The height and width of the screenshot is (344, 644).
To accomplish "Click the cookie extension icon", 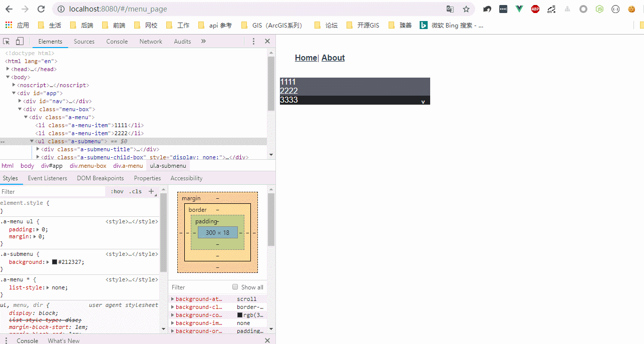I will click(x=631, y=9).
